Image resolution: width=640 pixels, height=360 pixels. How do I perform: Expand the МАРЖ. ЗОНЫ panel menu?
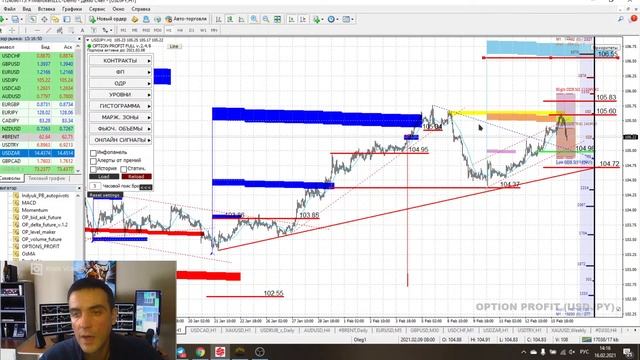120,117
